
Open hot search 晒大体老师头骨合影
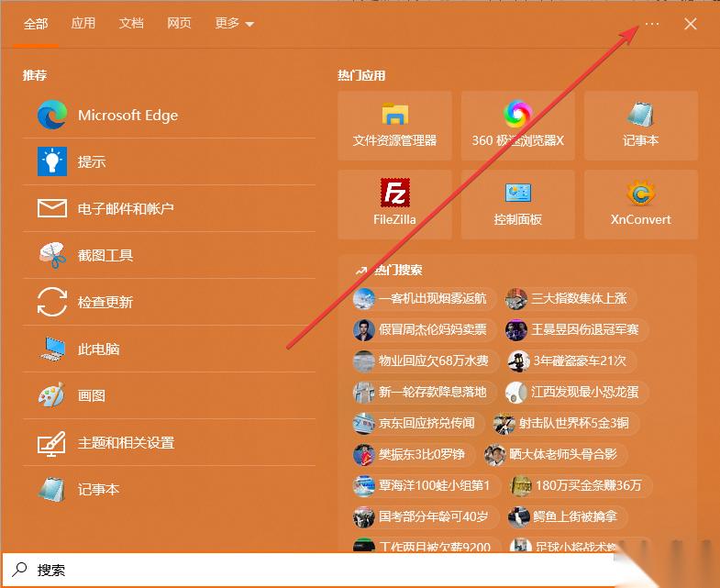(x=555, y=455)
